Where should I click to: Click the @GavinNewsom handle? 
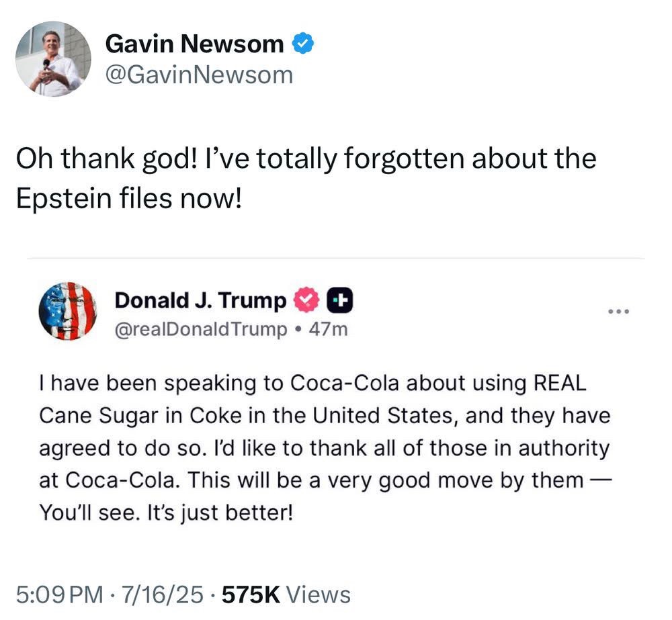pos(199,75)
